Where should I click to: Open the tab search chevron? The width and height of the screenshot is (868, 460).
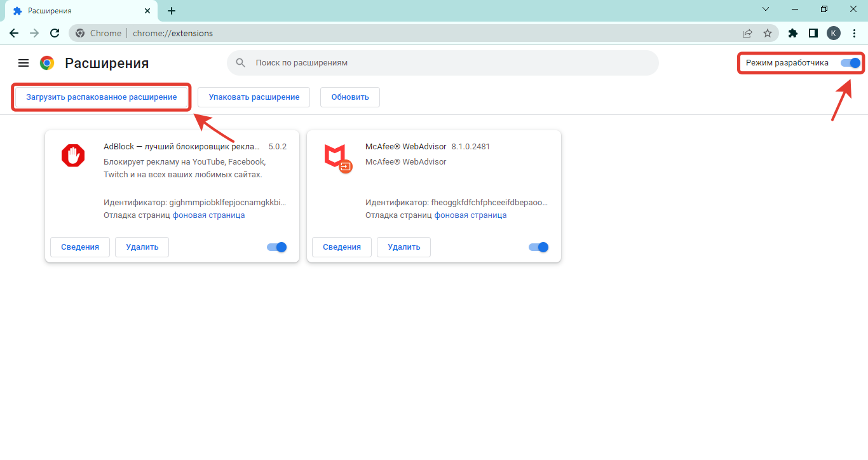[x=766, y=10]
